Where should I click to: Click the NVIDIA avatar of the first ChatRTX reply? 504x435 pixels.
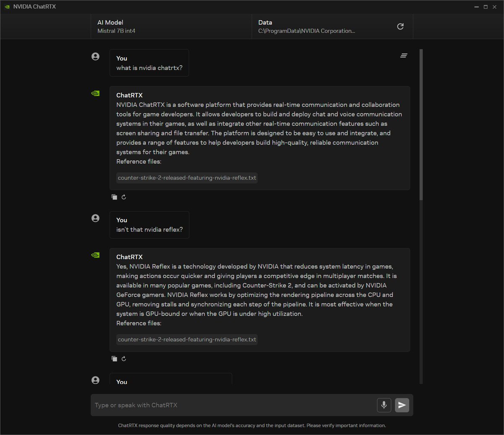click(x=95, y=93)
